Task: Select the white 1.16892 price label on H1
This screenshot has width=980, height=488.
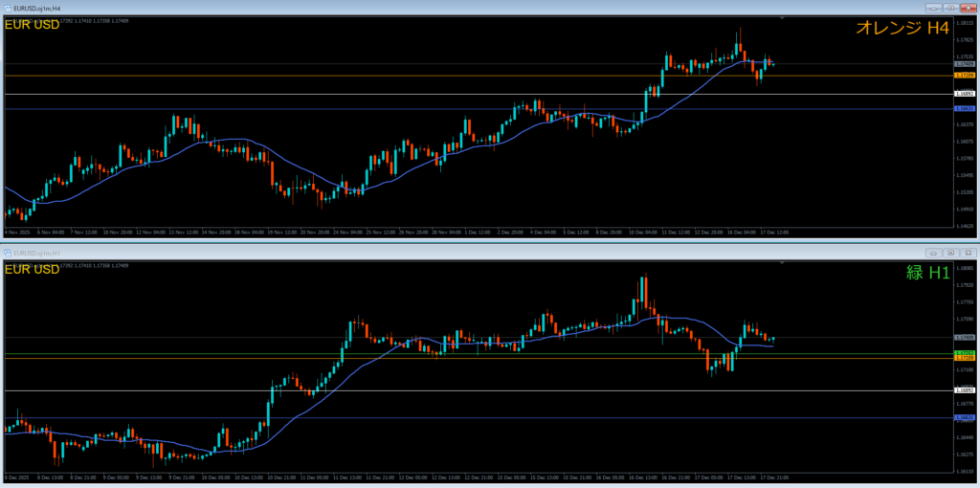Action: click(x=965, y=390)
